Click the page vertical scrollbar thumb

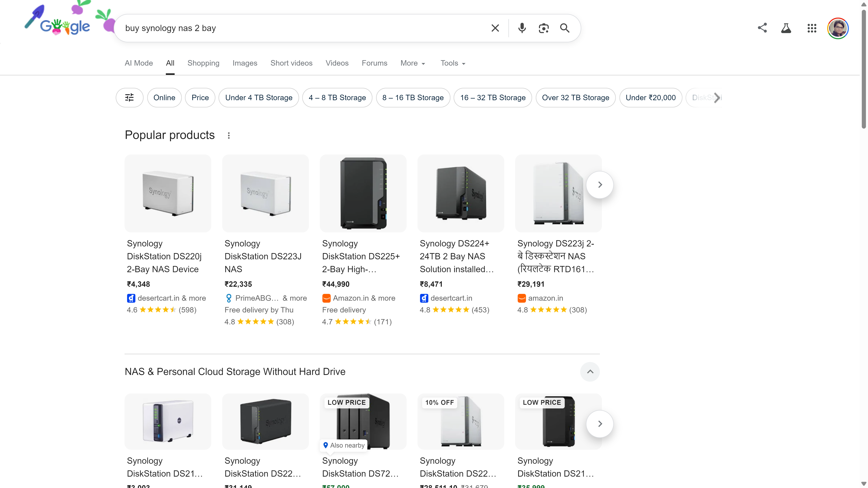864,69
